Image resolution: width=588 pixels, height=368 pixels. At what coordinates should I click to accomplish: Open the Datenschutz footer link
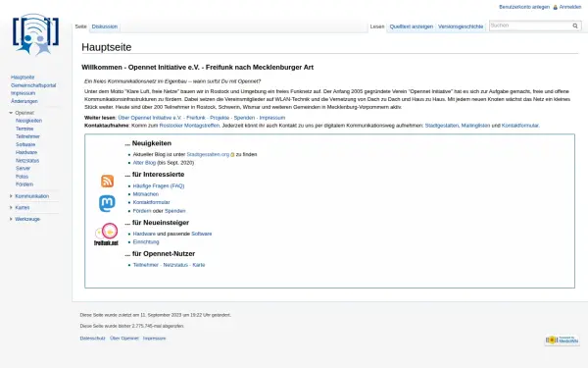coord(93,339)
